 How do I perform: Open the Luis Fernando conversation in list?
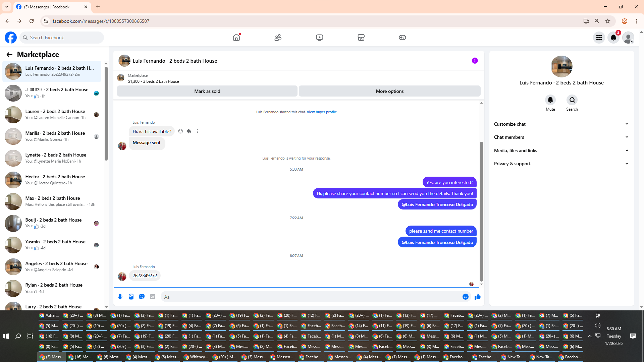pos(52,71)
